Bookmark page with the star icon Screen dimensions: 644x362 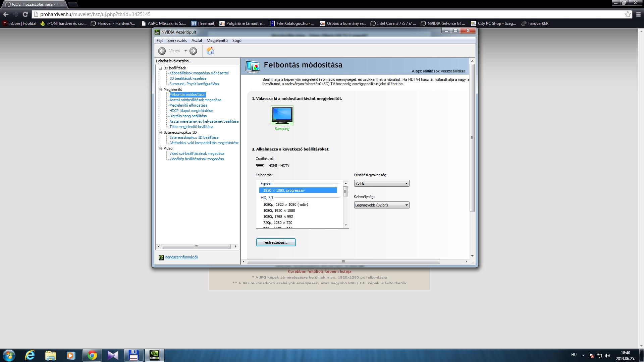tap(628, 14)
